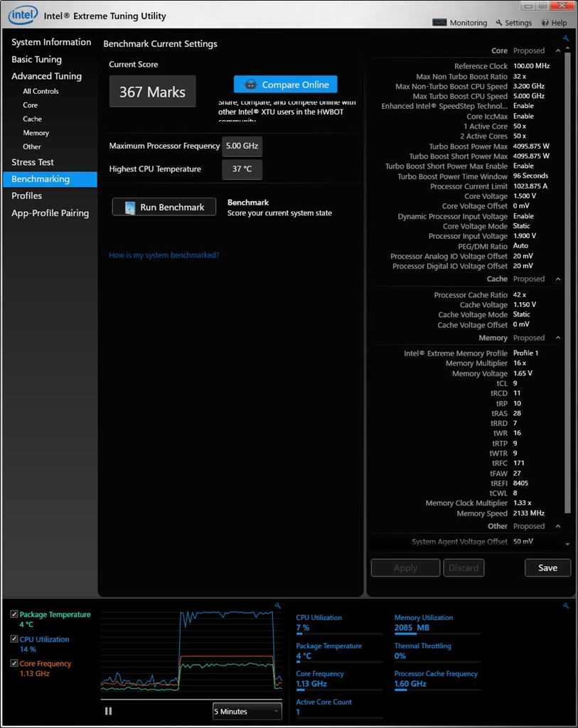Select Cache under Advanced Tuning
The width and height of the screenshot is (578, 728).
click(x=32, y=119)
